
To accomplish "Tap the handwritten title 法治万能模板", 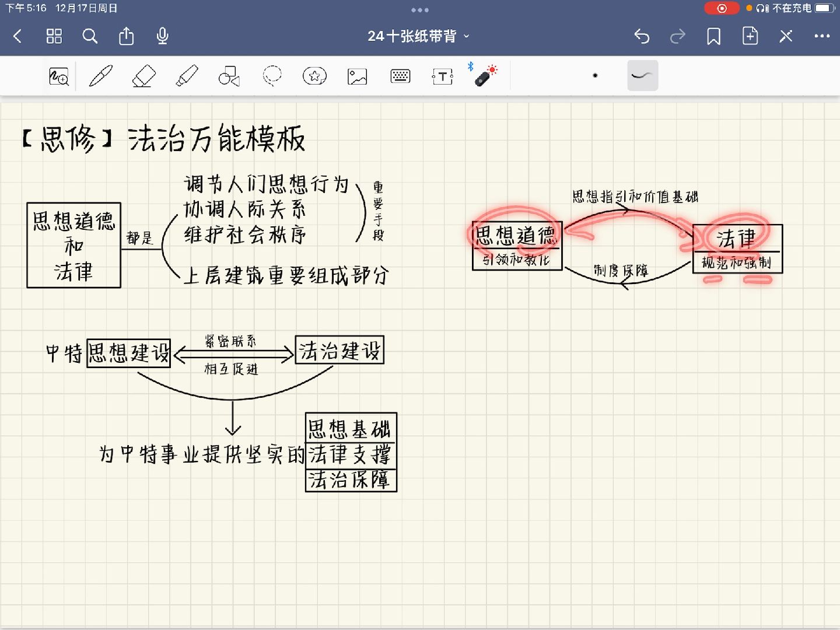I will (x=216, y=139).
